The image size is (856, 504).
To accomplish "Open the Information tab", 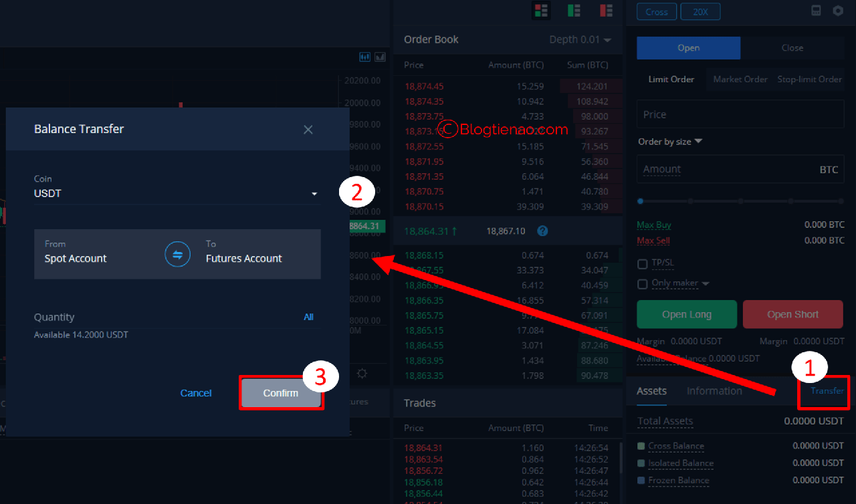I will pyautogui.click(x=714, y=391).
